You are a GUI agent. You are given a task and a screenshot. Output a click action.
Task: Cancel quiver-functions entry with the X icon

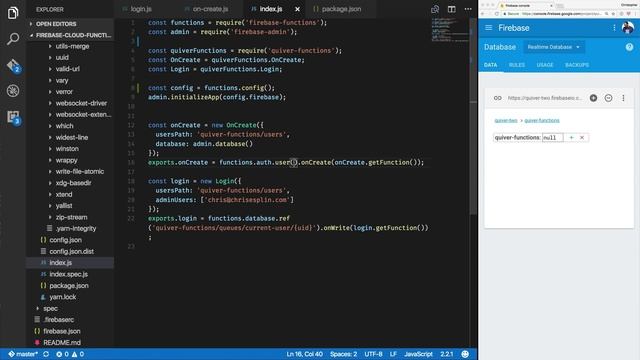click(x=582, y=138)
